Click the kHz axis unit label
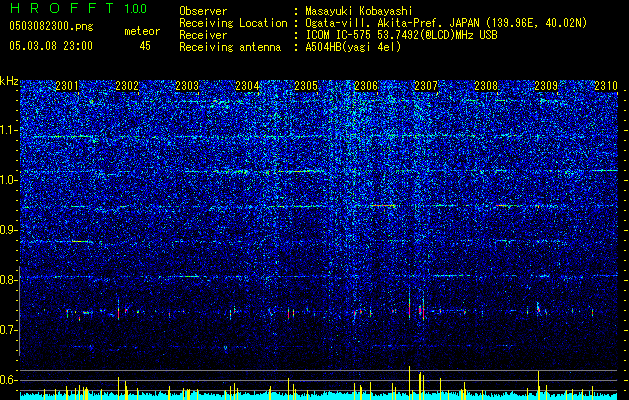629x400 pixels. pos(9,81)
